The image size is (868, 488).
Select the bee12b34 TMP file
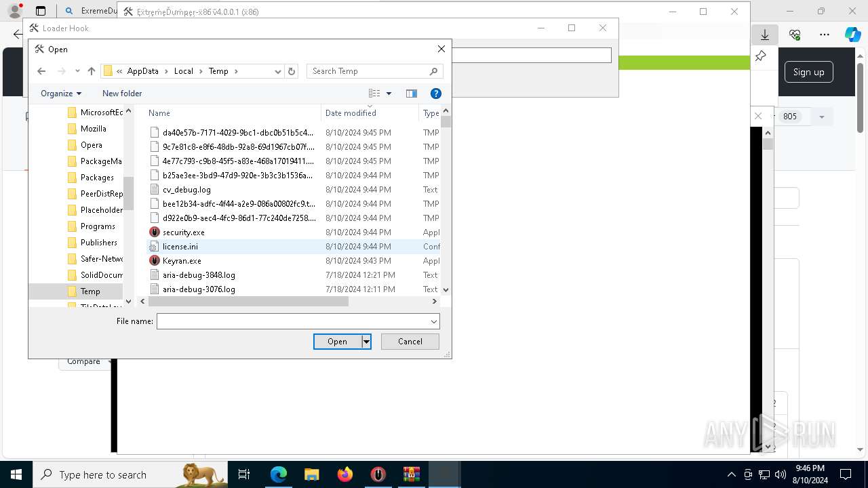coord(239,204)
